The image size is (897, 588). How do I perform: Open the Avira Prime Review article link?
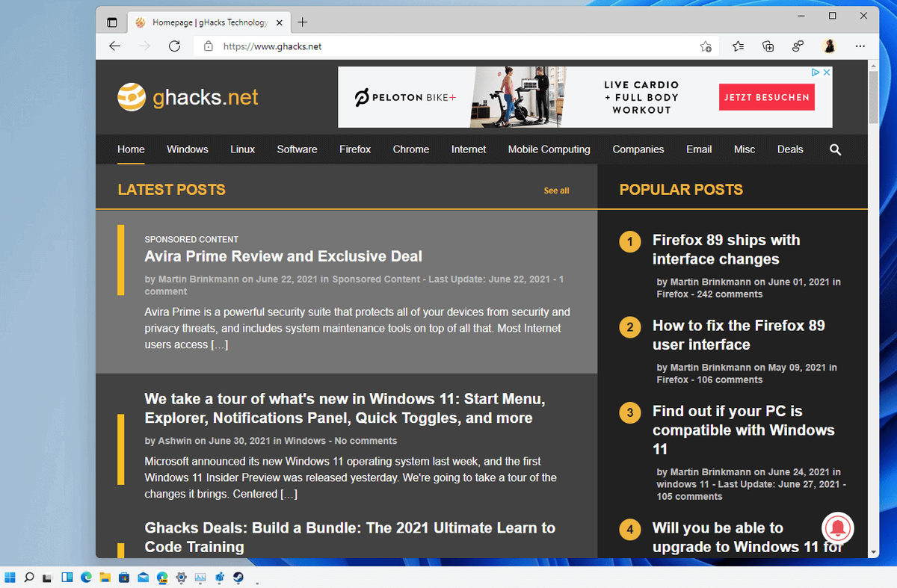283,256
